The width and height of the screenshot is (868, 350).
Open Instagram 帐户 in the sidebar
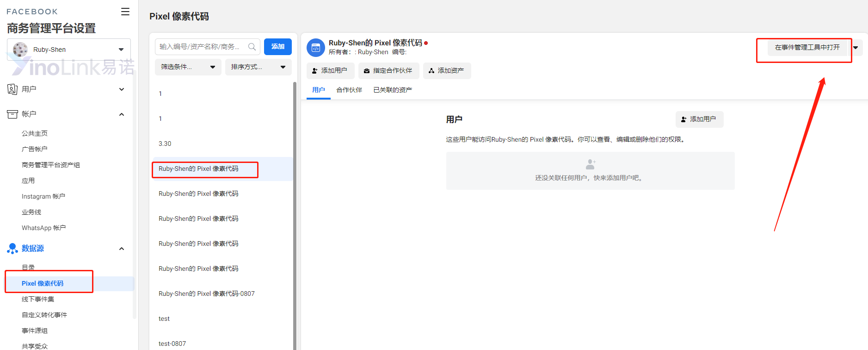coord(43,196)
